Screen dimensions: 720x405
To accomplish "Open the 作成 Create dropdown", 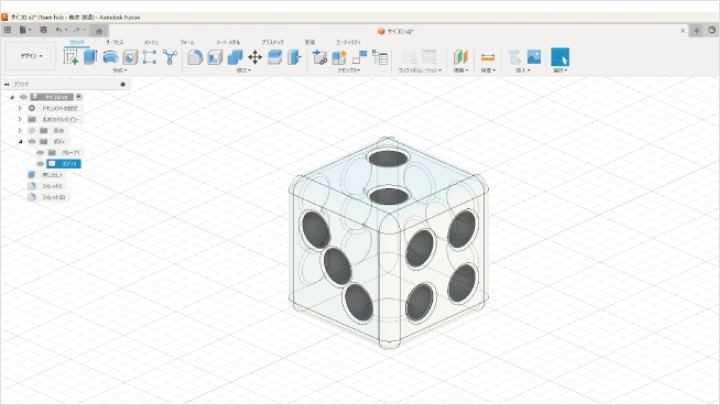I will (119, 70).
